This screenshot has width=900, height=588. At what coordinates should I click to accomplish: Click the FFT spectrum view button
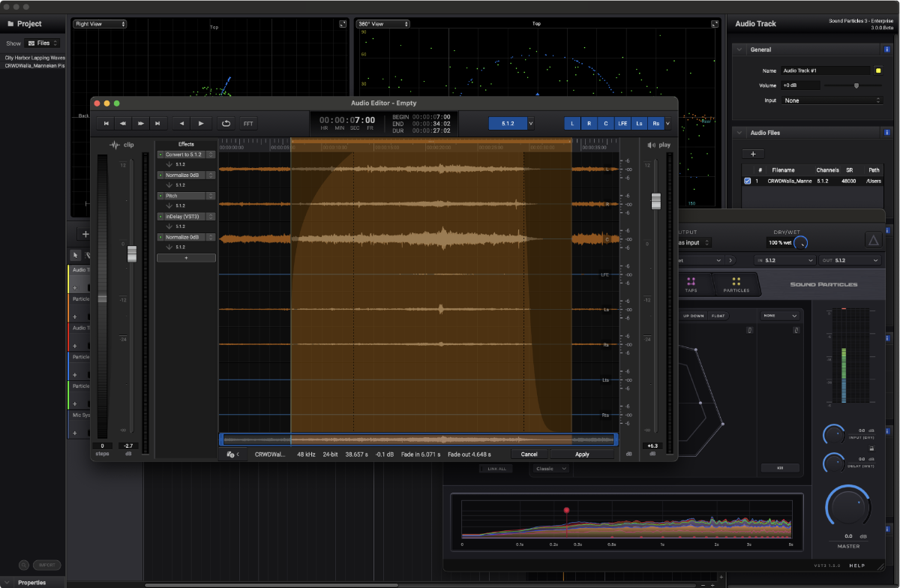pos(249,123)
